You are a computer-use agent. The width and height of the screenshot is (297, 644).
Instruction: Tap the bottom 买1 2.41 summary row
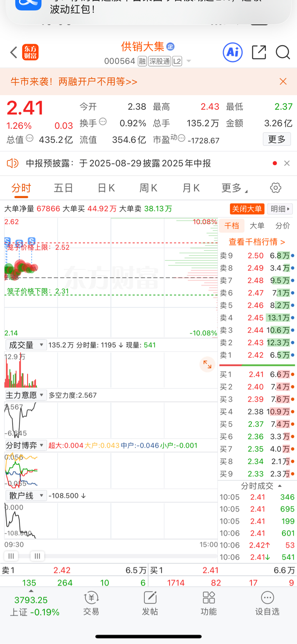point(222,570)
